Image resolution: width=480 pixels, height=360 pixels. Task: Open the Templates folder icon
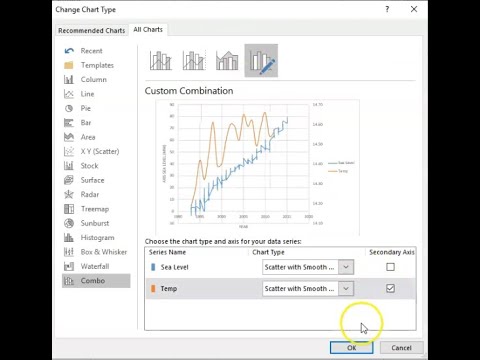69,65
